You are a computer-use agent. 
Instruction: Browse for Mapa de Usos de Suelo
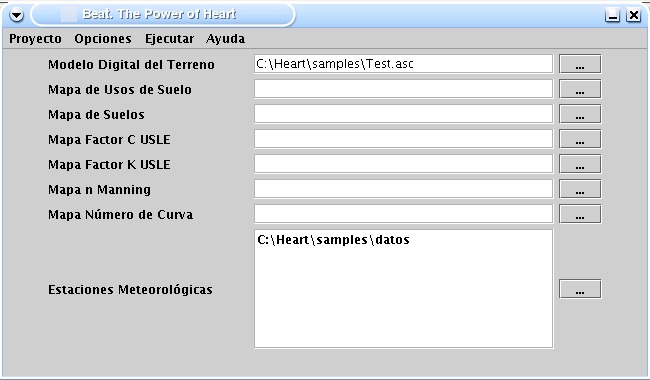click(x=580, y=89)
